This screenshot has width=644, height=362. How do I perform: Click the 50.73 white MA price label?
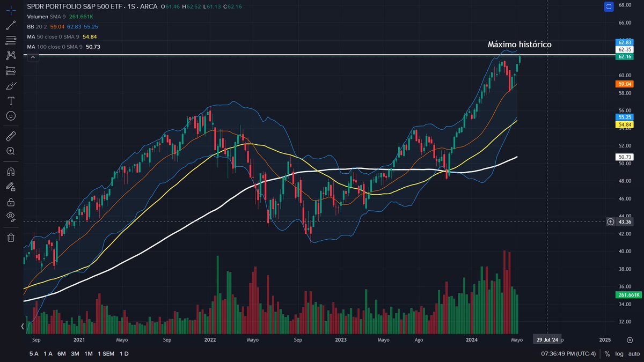[624, 157]
